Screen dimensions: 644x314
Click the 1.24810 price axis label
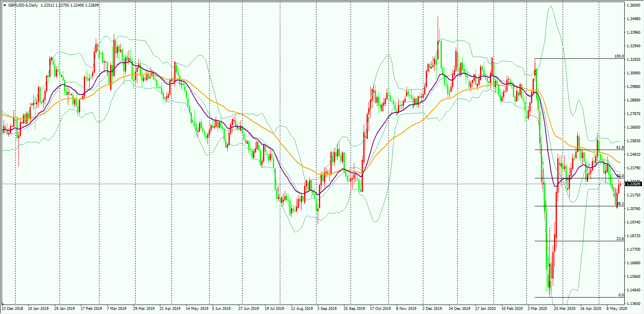click(633, 155)
